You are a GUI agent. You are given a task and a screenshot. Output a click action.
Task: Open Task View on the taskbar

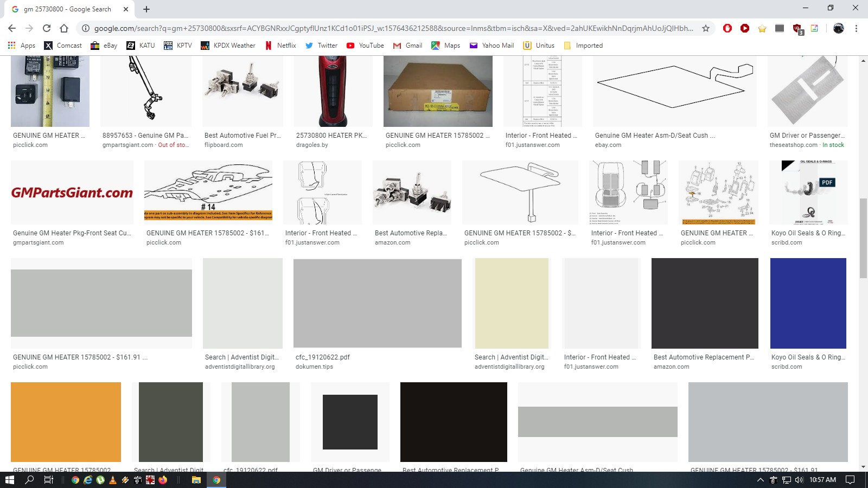pos(48,480)
